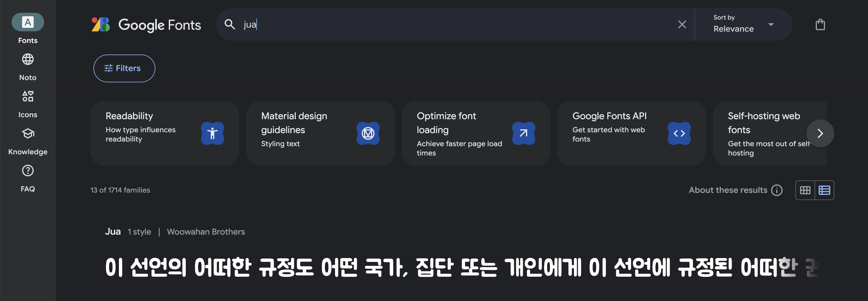868x301 pixels.
Task: Click the Readability accessibility icon
Action: coord(212,133)
